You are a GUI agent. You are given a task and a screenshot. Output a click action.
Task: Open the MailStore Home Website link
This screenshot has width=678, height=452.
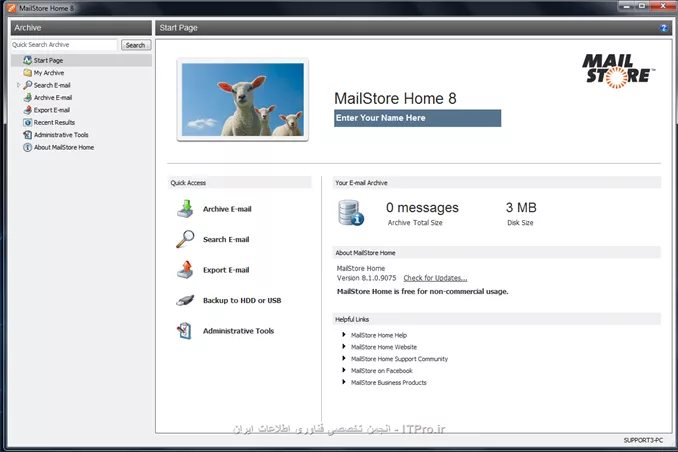384,347
